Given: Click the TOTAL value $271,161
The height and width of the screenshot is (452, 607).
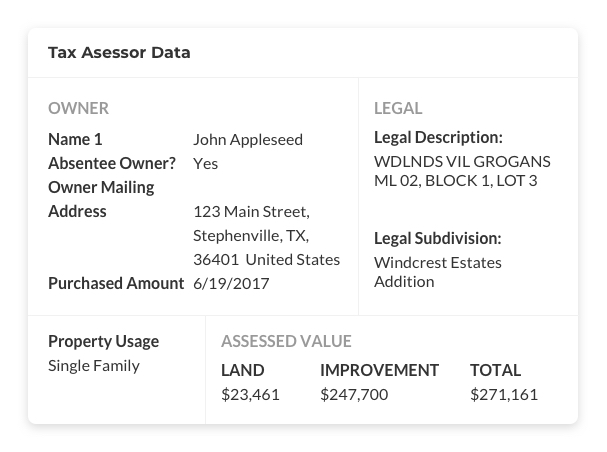Looking at the screenshot, I should (503, 394).
